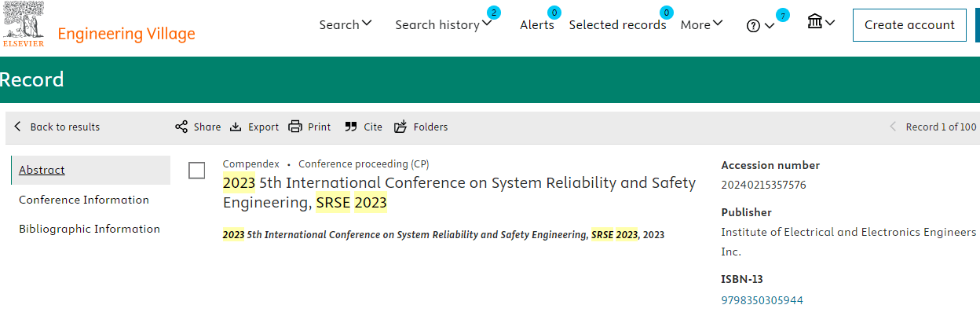Click the Print printer icon
980x327 pixels.
coord(295,127)
